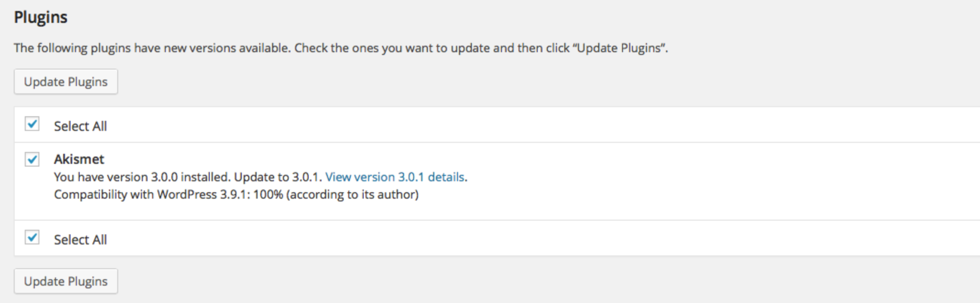
Task: Uncheck the top Select All checkbox
Action: (32, 124)
